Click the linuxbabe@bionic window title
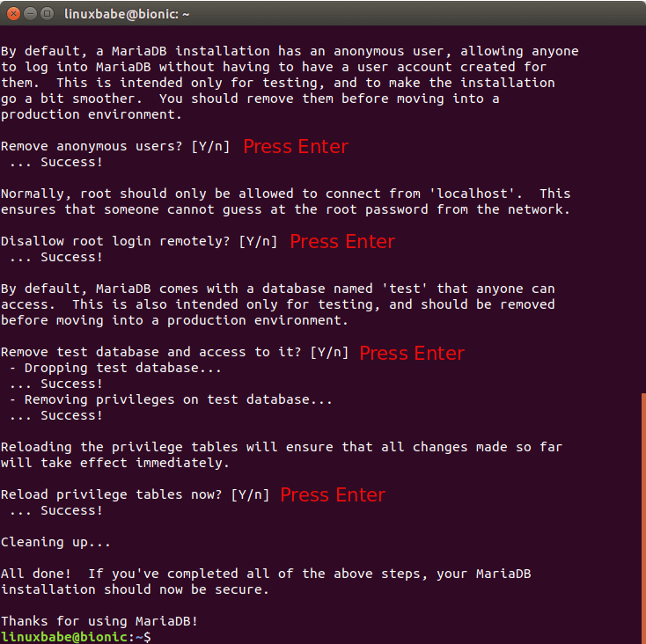Viewport: 646px width, 644px height. [x=127, y=14]
